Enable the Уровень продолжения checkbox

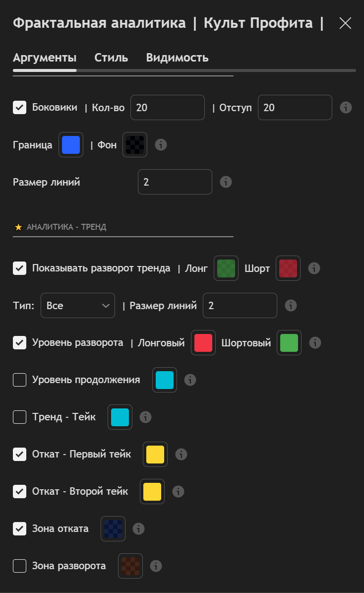[x=20, y=380]
